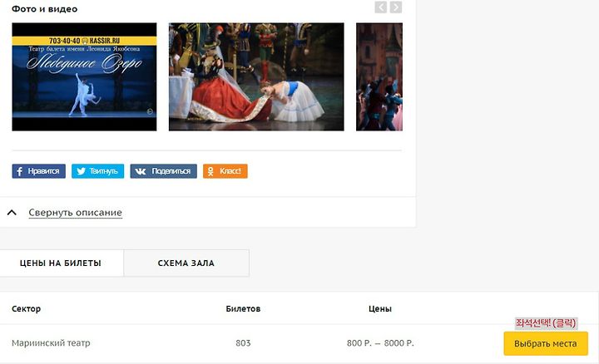Click the Сектор column header
Image resolution: width=599 pixels, height=364 pixels.
pyautogui.click(x=26, y=308)
